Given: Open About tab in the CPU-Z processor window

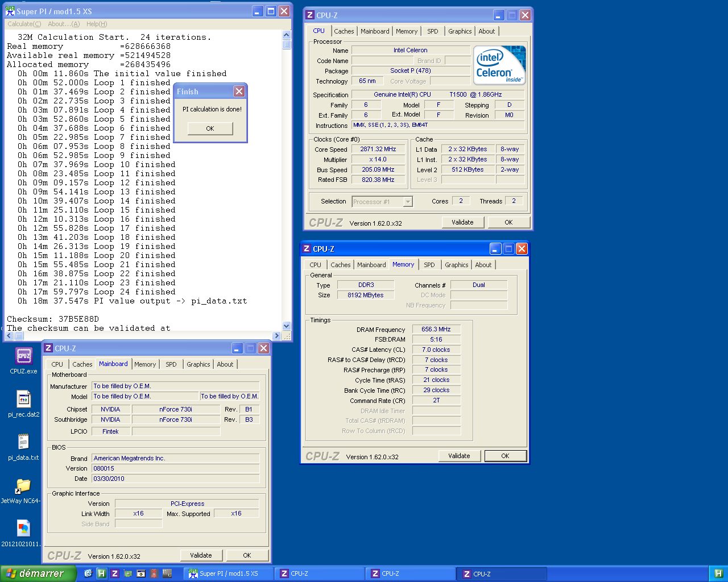Looking at the screenshot, I should click(487, 31).
